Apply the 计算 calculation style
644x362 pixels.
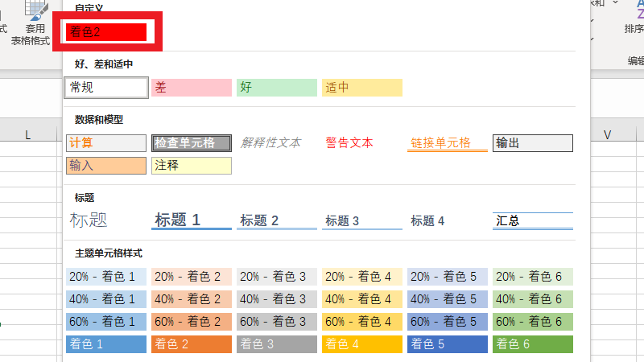(106, 143)
